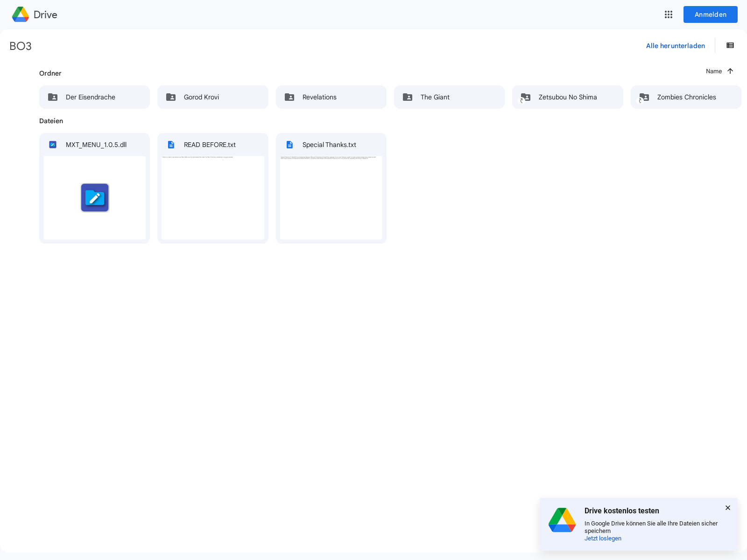747x560 pixels.
Task: Click the Ordner section heading
Action: (x=50, y=73)
